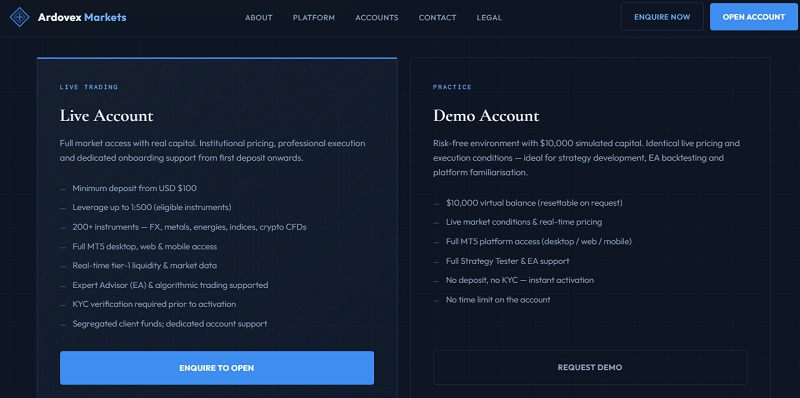Viewport: 800px width, 398px height.
Task: Click the Enquire to Open button
Action: 217,368
